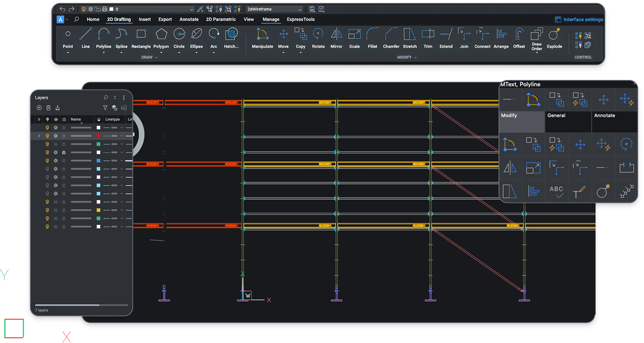Expand the DRAW panel chevron
Image resolution: width=644 pixels, height=343 pixels.
pyautogui.click(x=156, y=57)
